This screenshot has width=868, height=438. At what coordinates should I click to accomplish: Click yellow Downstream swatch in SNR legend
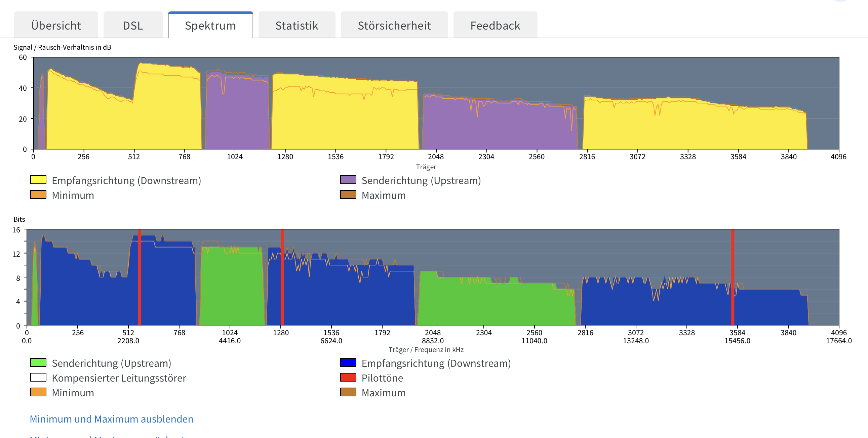click(38, 180)
